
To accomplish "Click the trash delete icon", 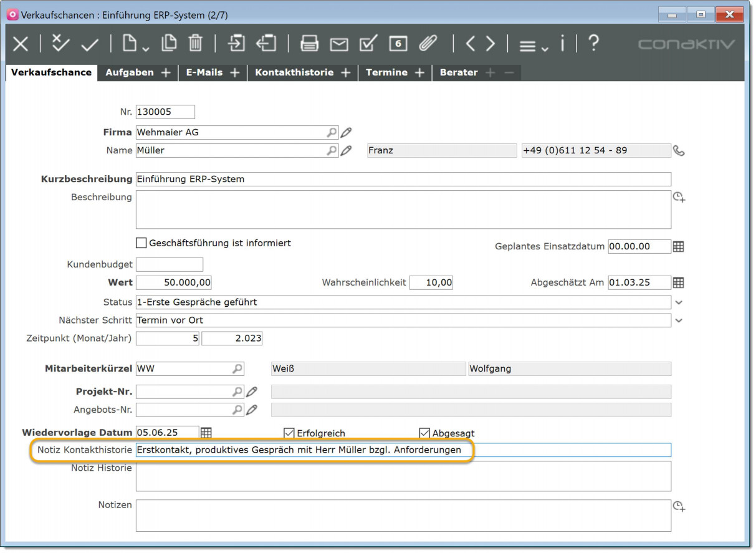I will pos(196,43).
